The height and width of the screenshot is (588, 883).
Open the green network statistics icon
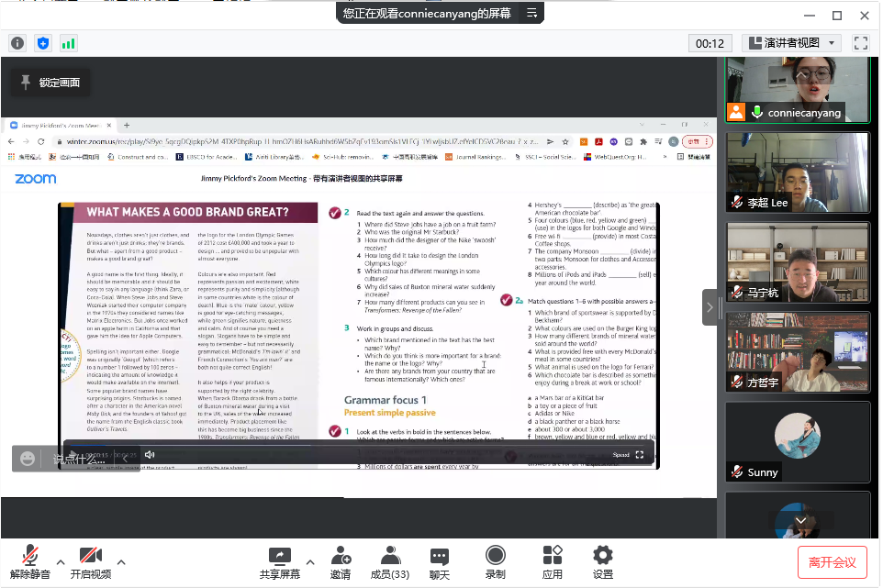click(69, 43)
